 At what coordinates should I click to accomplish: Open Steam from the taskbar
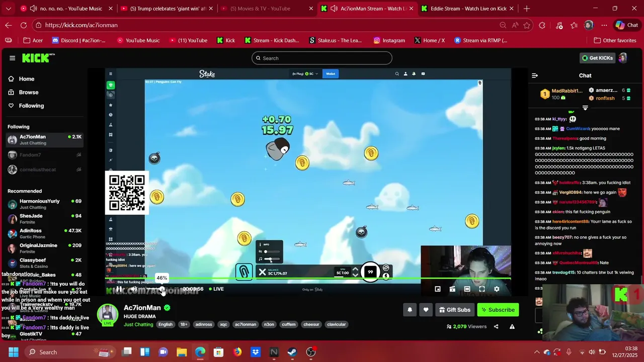click(x=292, y=352)
